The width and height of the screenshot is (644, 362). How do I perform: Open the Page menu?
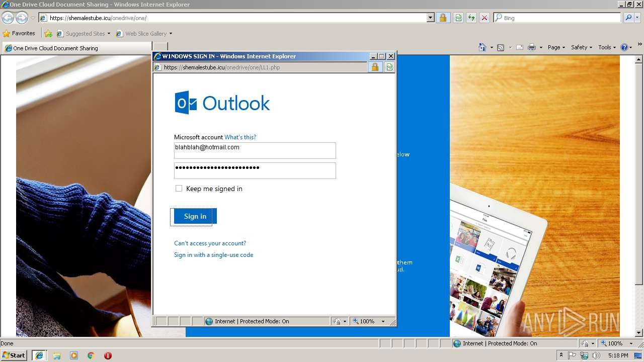tap(556, 47)
